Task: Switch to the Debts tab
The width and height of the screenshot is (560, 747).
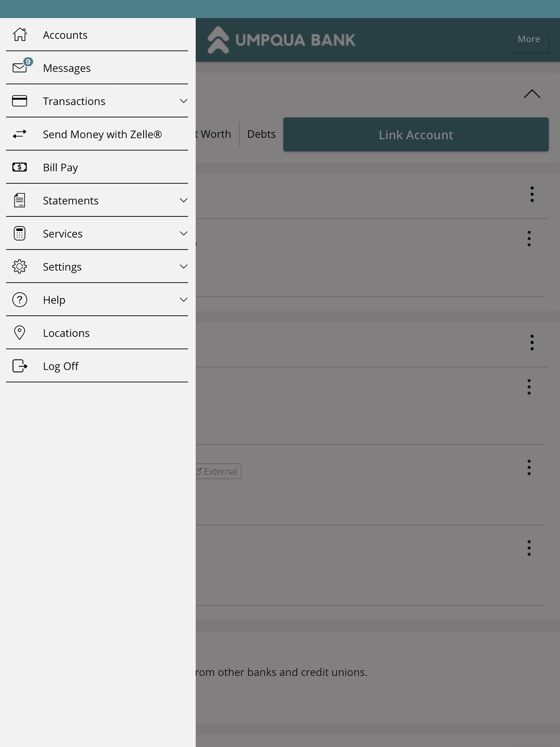Action: pyautogui.click(x=261, y=134)
